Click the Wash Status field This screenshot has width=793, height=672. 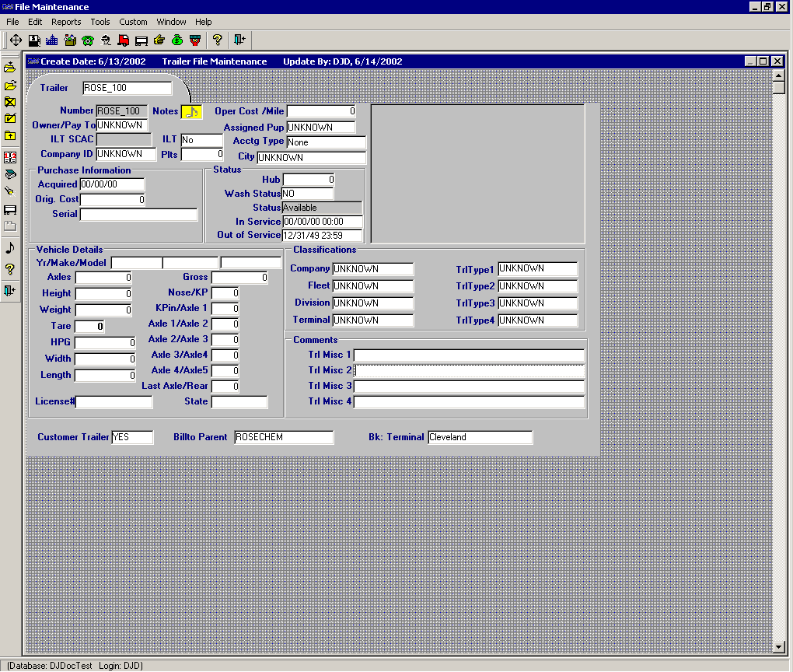[307, 194]
